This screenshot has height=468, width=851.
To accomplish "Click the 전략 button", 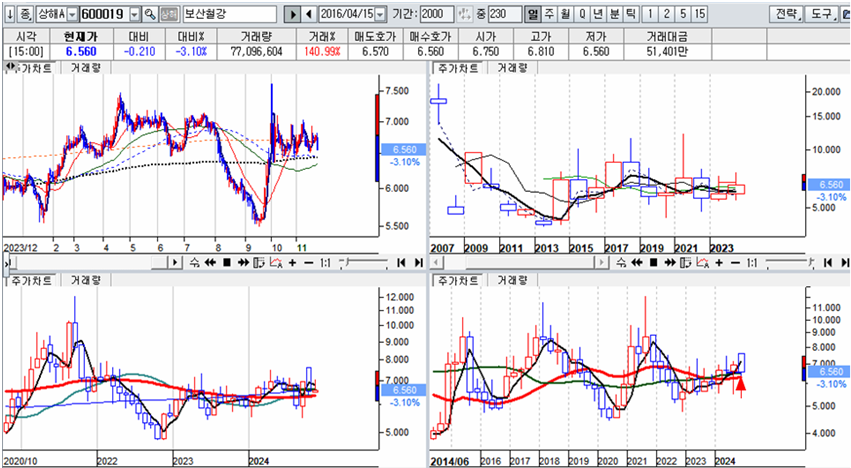I will (787, 15).
